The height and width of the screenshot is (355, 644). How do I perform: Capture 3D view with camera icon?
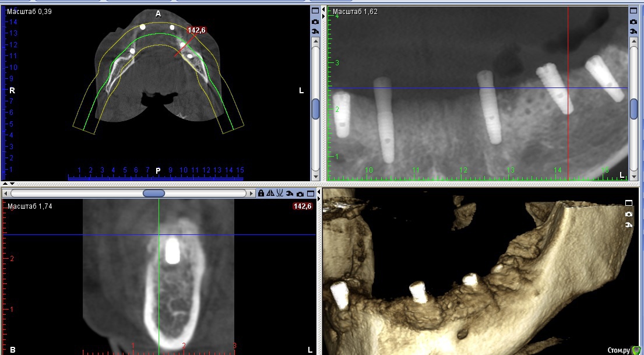click(x=629, y=213)
